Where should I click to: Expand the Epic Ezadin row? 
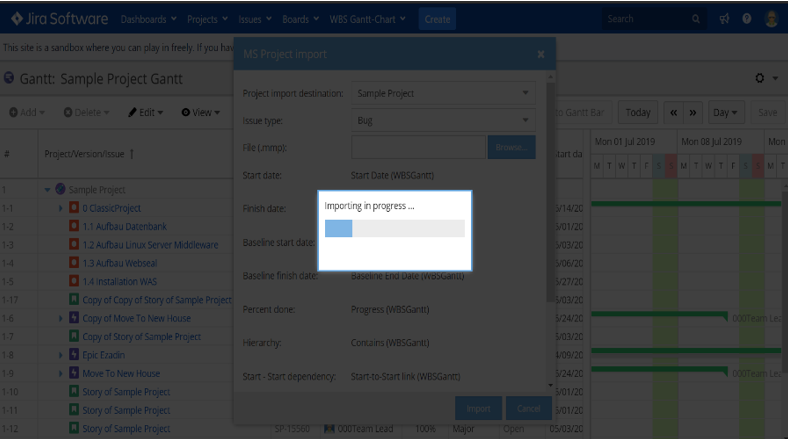click(60, 355)
